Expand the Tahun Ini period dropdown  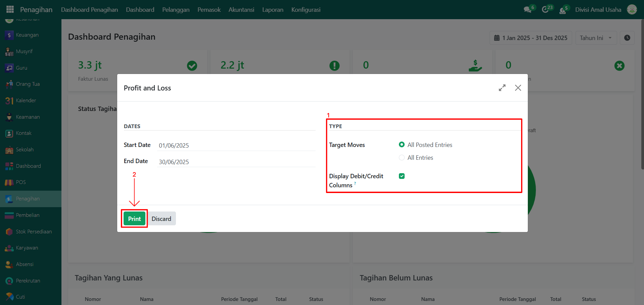coord(596,38)
